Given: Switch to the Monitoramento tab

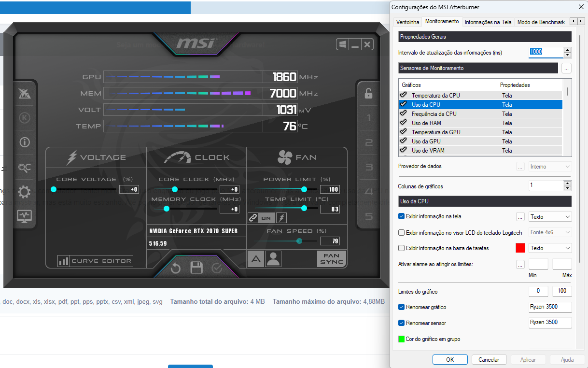Looking at the screenshot, I should (442, 22).
